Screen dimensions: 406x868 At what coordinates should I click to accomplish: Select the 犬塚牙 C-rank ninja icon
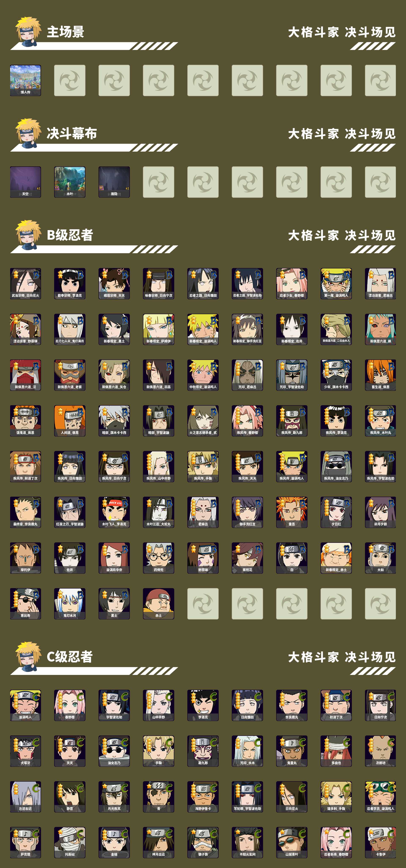point(26,751)
